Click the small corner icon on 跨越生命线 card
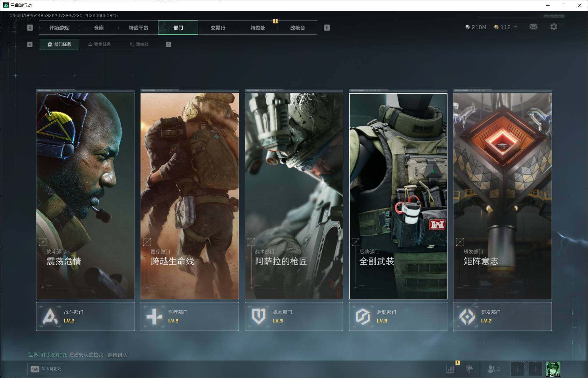The image size is (588, 378). (147, 241)
